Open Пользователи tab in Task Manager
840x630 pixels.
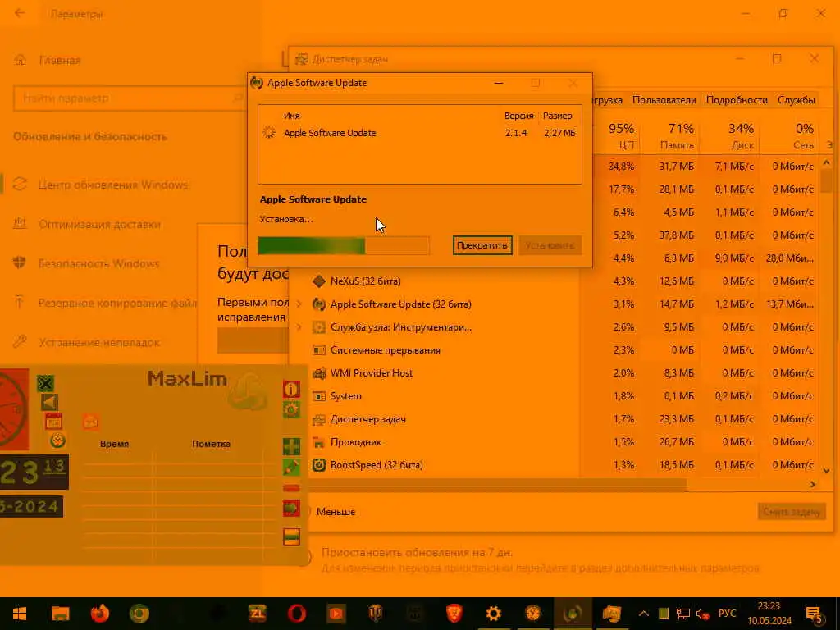[664, 100]
